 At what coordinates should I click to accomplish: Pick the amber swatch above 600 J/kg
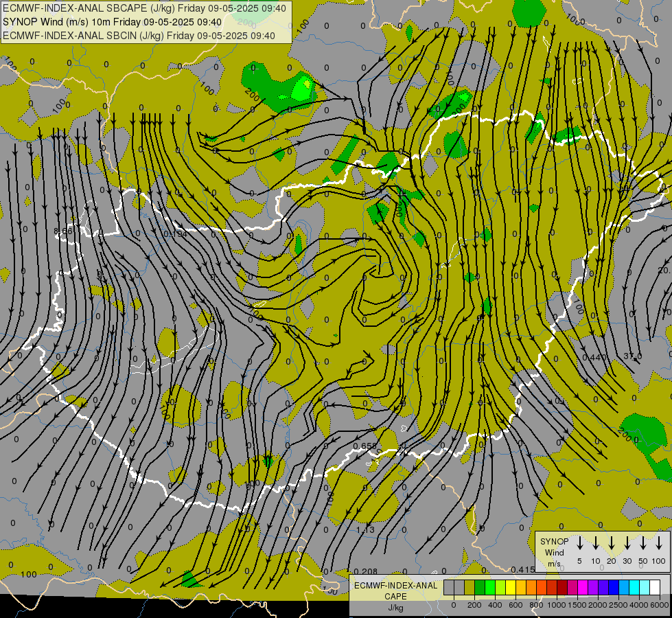pyautogui.click(x=521, y=587)
